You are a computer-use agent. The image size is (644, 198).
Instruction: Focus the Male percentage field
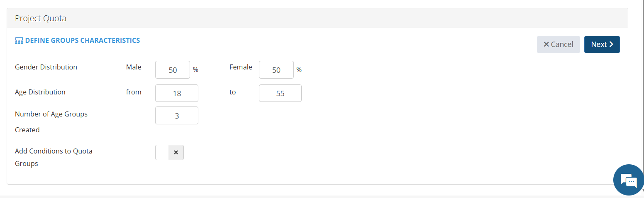pyautogui.click(x=173, y=70)
